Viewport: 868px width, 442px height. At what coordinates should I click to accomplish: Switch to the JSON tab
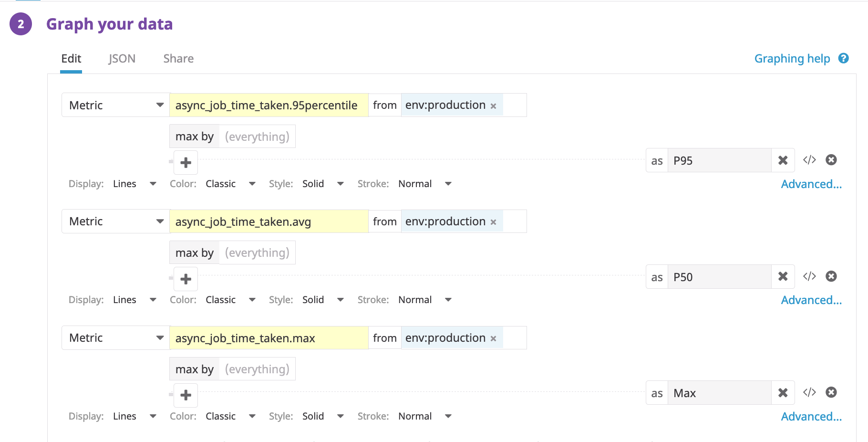click(122, 59)
